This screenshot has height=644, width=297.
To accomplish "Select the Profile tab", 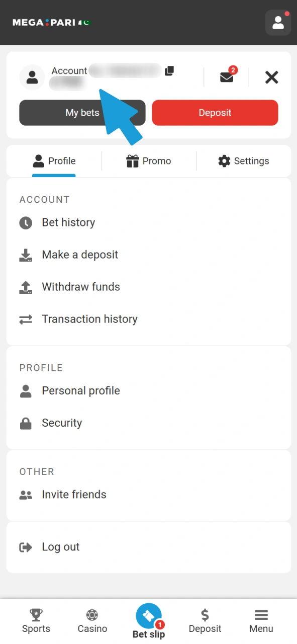I will 54,161.
